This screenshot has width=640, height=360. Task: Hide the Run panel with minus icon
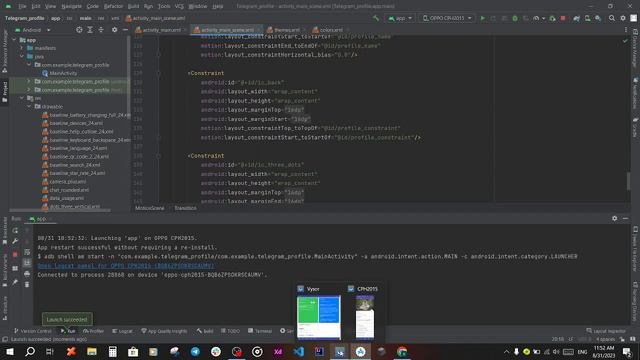pyautogui.click(x=625, y=219)
